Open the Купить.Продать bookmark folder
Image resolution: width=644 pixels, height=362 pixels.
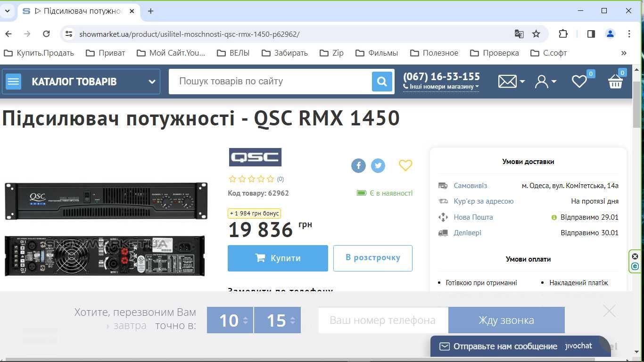[39, 53]
